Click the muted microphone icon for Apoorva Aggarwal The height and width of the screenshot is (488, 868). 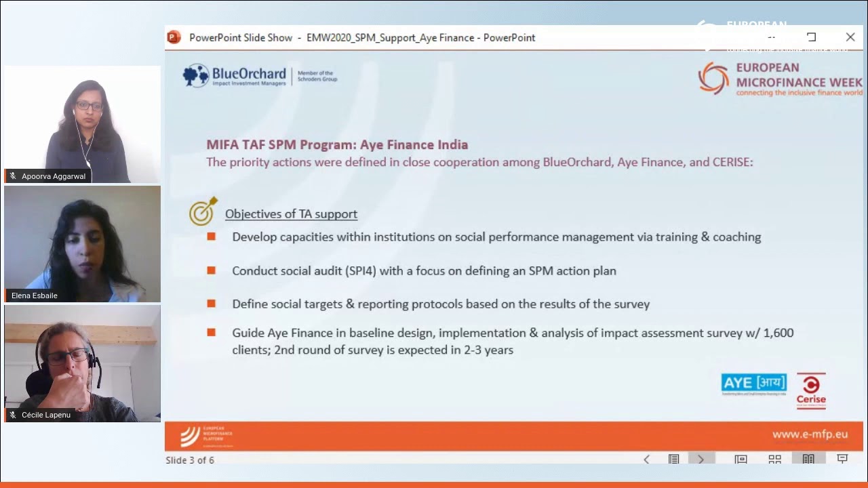pyautogui.click(x=13, y=176)
